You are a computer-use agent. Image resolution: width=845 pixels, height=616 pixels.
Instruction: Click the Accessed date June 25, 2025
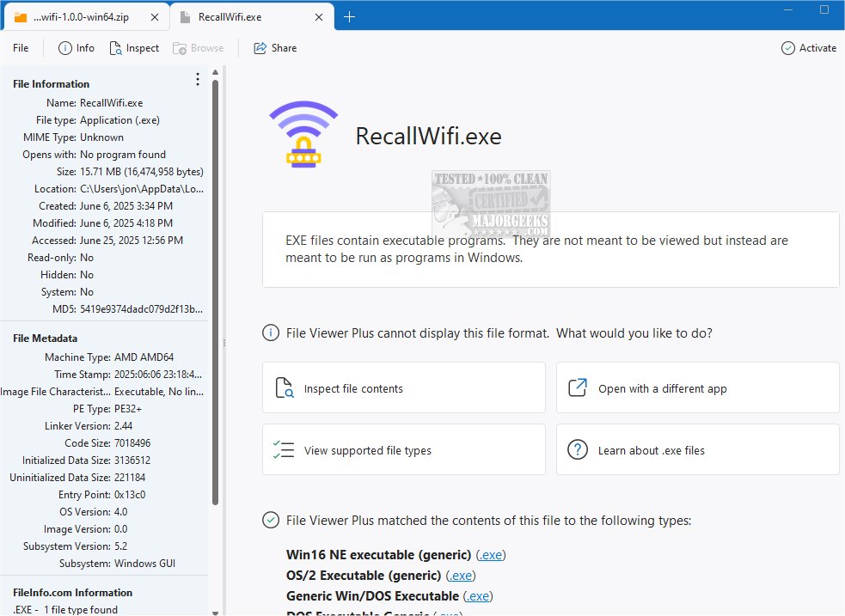click(132, 241)
